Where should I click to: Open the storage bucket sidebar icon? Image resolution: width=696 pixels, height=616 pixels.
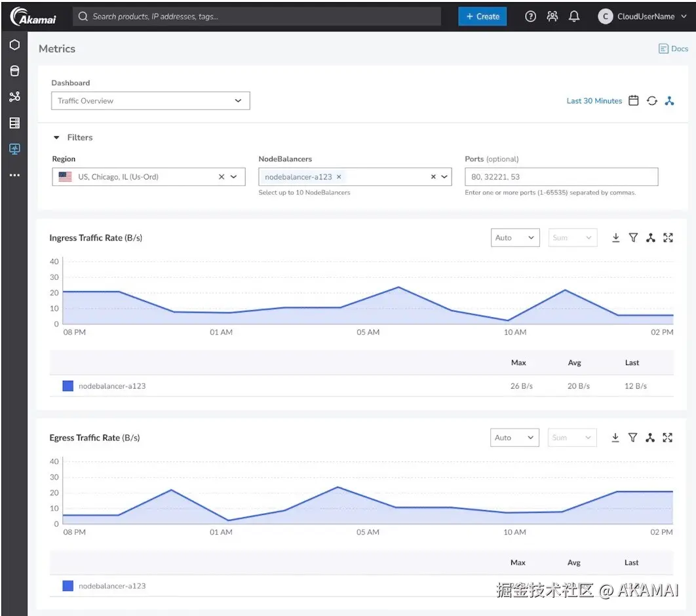(x=14, y=71)
